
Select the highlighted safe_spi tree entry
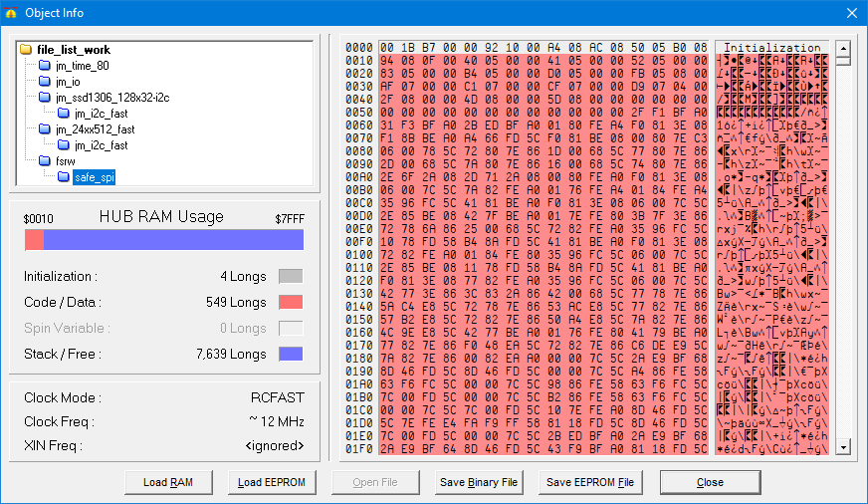click(92, 177)
